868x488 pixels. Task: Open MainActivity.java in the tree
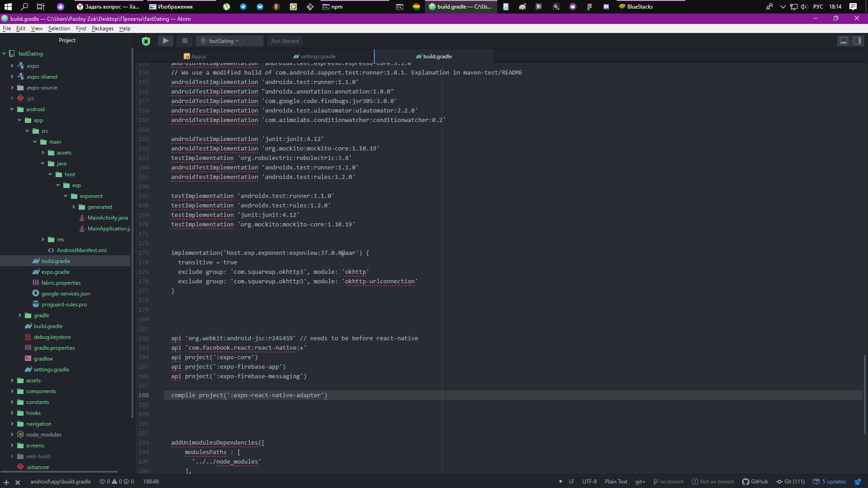tap(103, 218)
